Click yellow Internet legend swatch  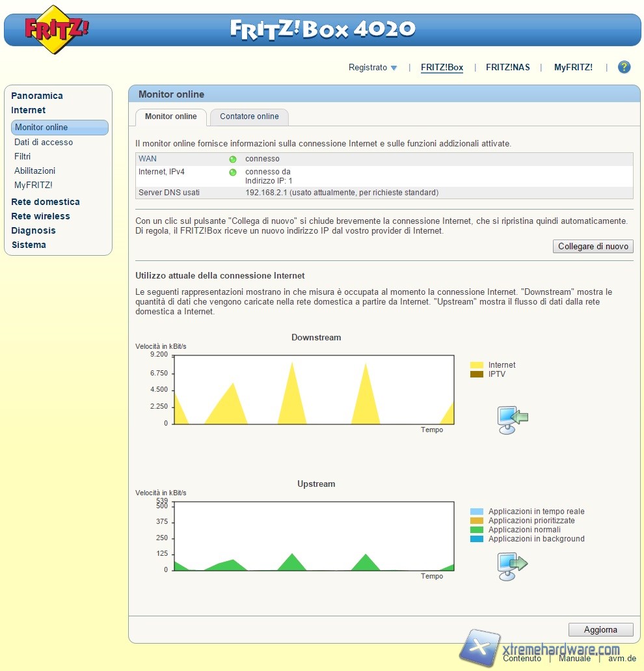point(477,365)
